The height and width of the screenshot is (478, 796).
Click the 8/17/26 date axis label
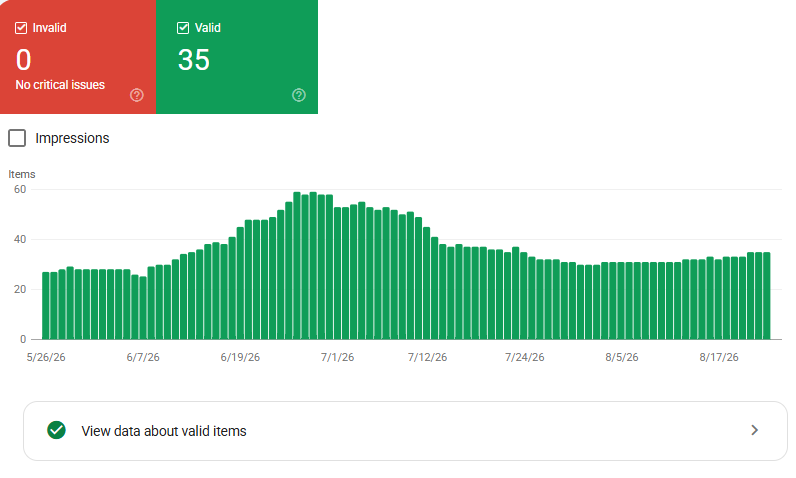click(719, 357)
